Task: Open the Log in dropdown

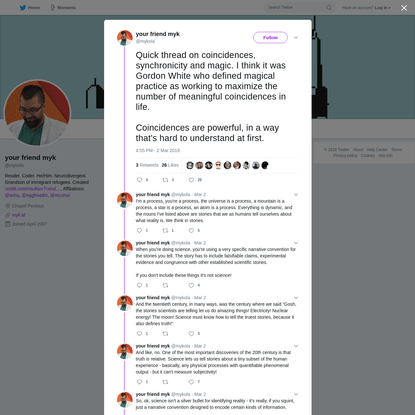Action: [382, 8]
